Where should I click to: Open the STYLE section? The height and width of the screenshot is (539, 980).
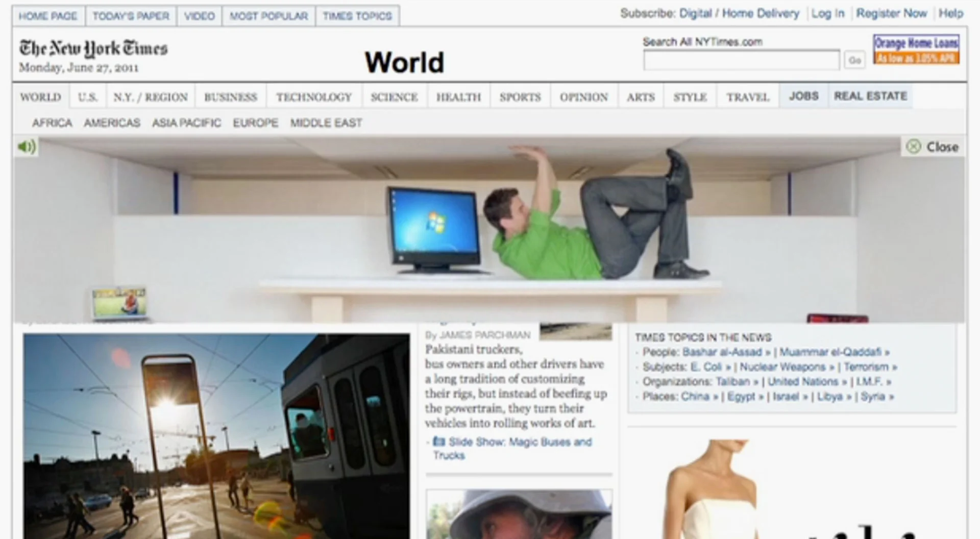pos(690,97)
